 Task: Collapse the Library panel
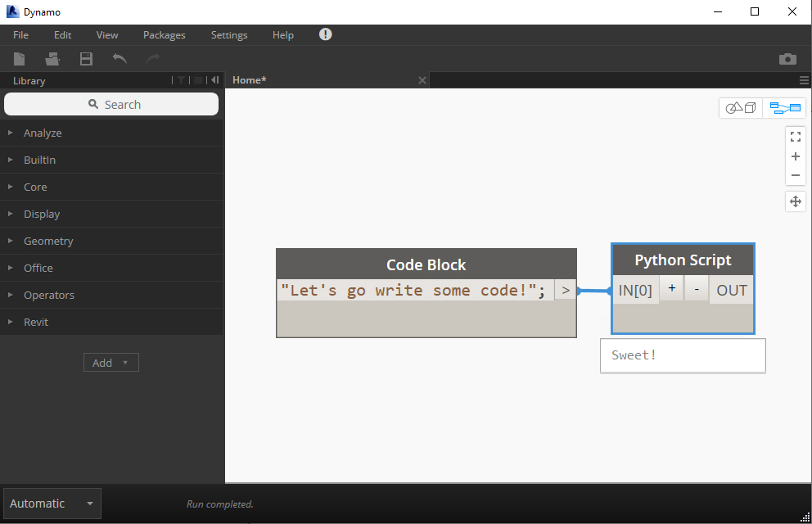pyautogui.click(x=215, y=79)
